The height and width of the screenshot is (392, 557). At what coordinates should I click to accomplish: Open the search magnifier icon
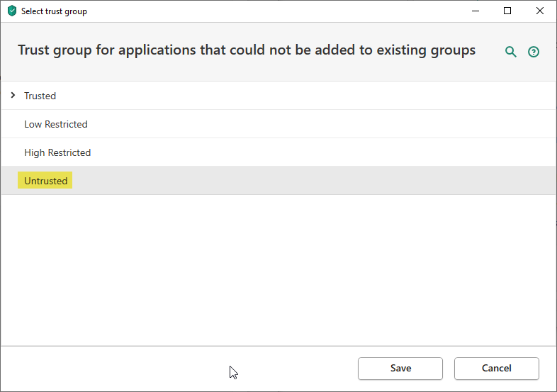tap(510, 52)
